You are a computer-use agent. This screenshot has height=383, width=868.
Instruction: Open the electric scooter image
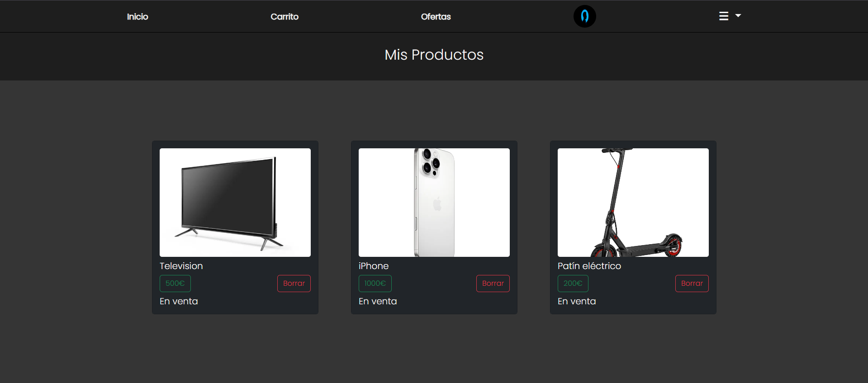[x=633, y=203]
